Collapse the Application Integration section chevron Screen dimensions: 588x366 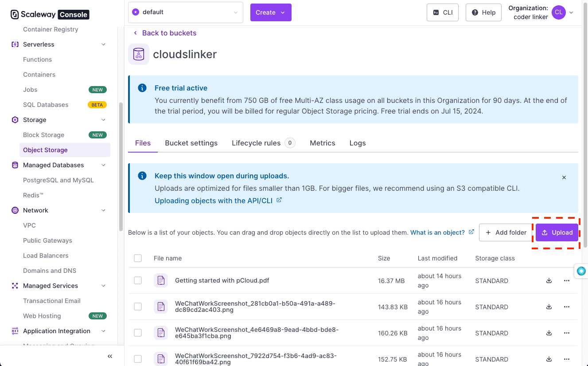click(103, 331)
